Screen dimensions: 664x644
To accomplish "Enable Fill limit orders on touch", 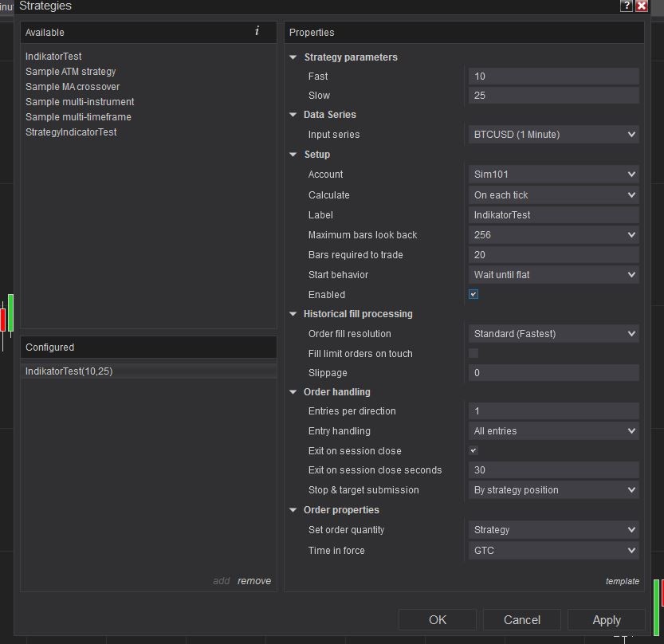I will coord(473,353).
